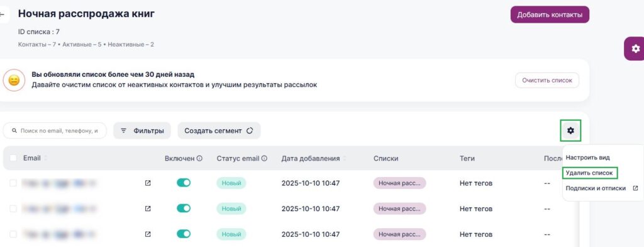Click the Очистить список button
This screenshot has height=247, width=644.
click(x=547, y=80)
